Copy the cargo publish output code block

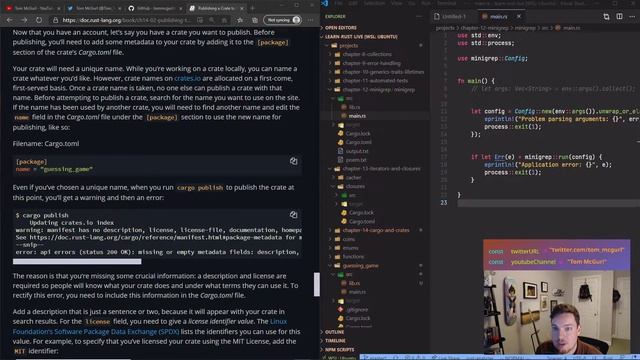(293, 215)
